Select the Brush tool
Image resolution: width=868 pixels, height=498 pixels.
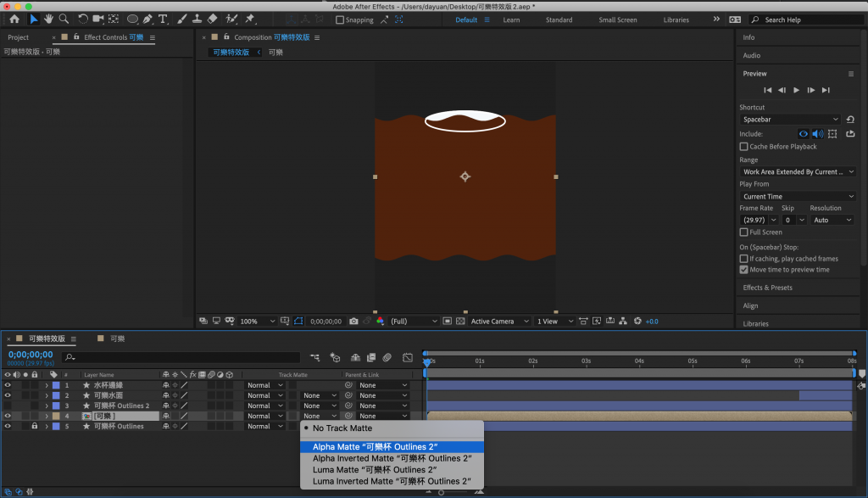pyautogui.click(x=181, y=19)
